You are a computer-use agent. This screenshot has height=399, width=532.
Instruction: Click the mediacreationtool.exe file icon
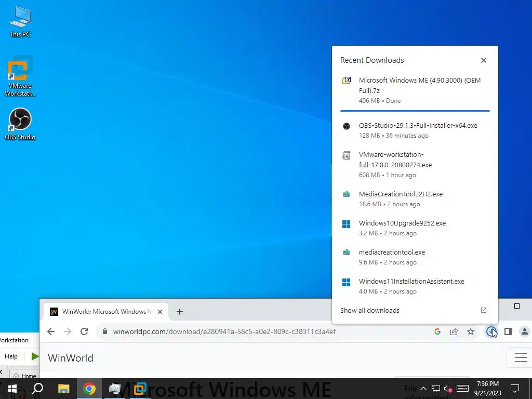346,252
